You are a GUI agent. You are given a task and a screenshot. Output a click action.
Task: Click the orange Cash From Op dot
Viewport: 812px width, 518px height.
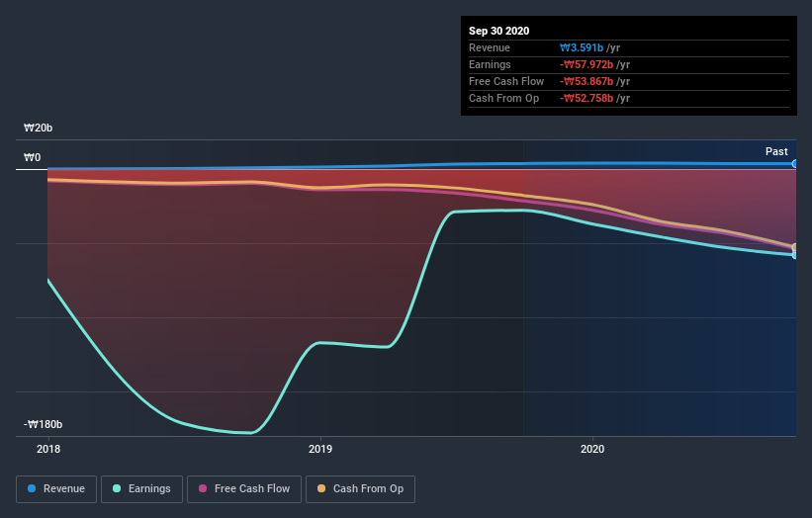click(x=321, y=488)
